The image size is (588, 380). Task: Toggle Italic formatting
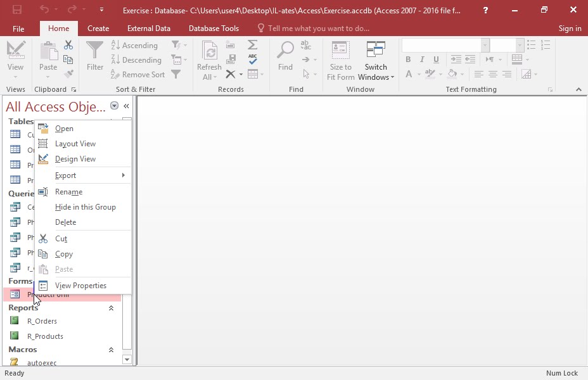point(422,59)
